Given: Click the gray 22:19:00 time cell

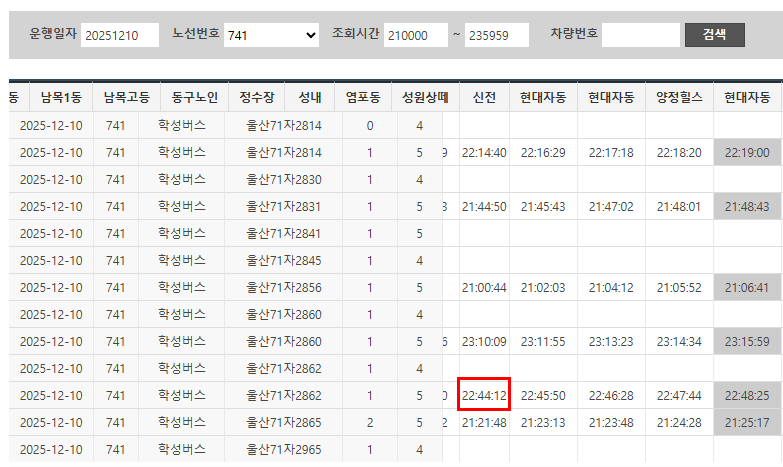Looking at the screenshot, I should [x=748, y=152].
